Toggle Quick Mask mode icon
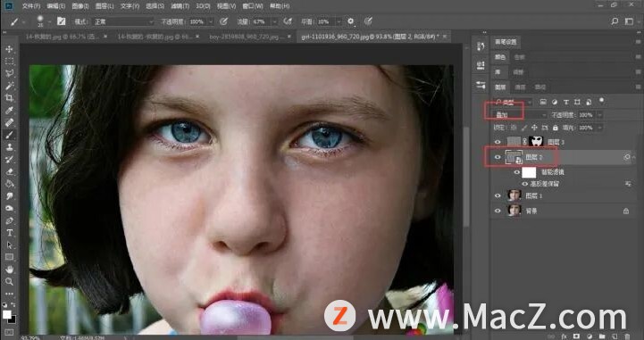 pos(9,332)
